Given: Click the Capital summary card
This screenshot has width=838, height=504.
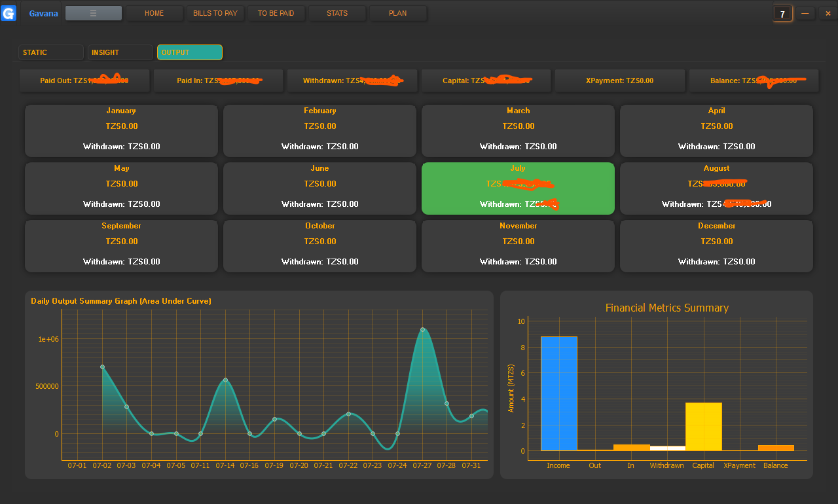Looking at the screenshot, I should pos(486,81).
